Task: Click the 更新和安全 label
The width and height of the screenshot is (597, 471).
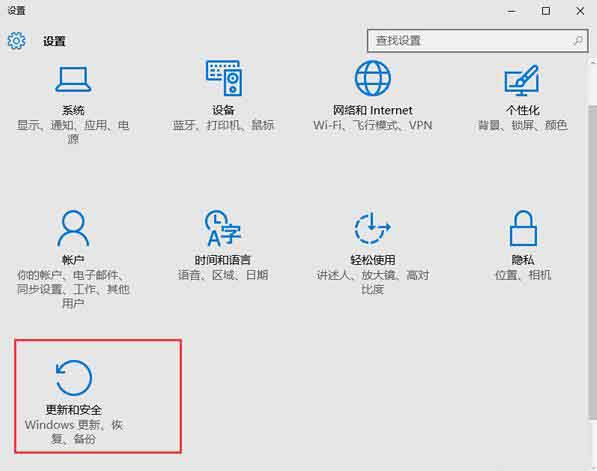Action: [74, 410]
